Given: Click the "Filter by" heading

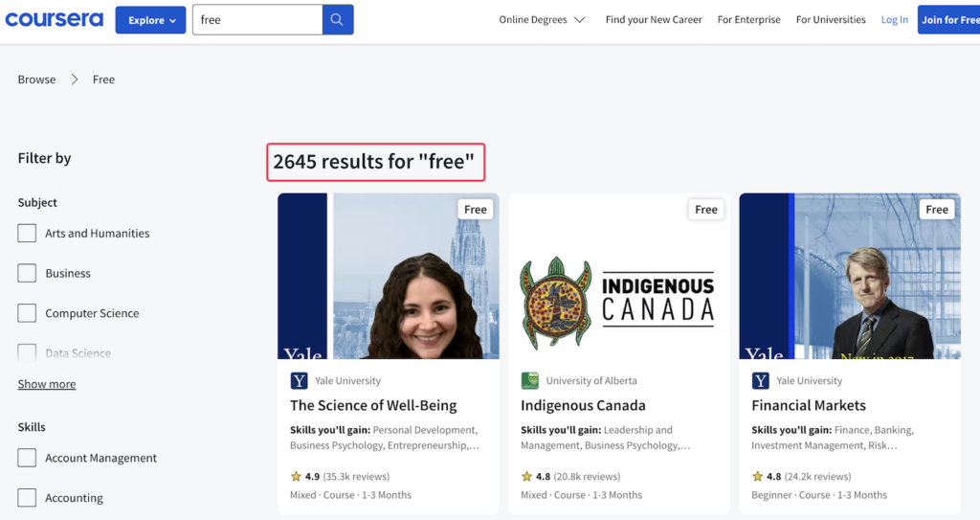Looking at the screenshot, I should click(44, 158).
